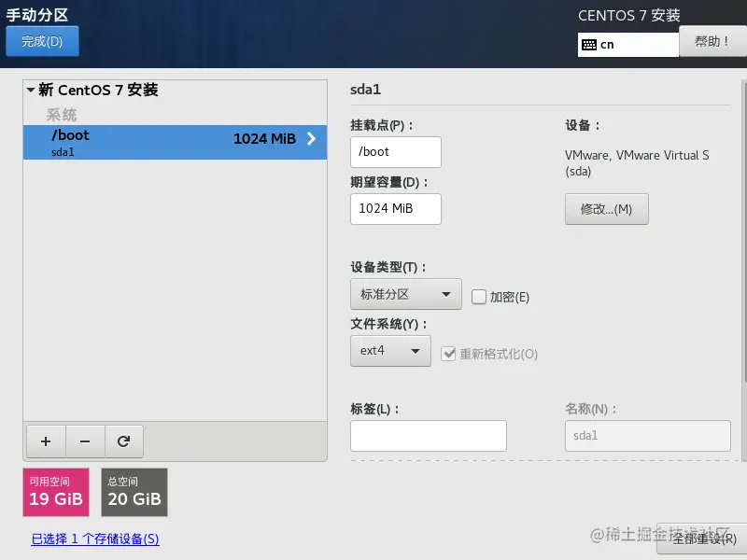
Task: Click the cn keyboard layout selector
Action: coord(627,45)
